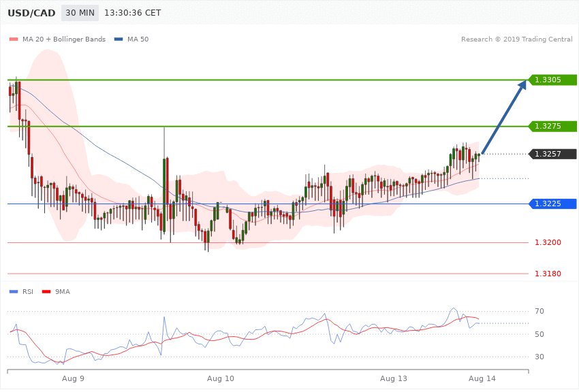Select the 30 MIN timeframe label

point(80,13)
